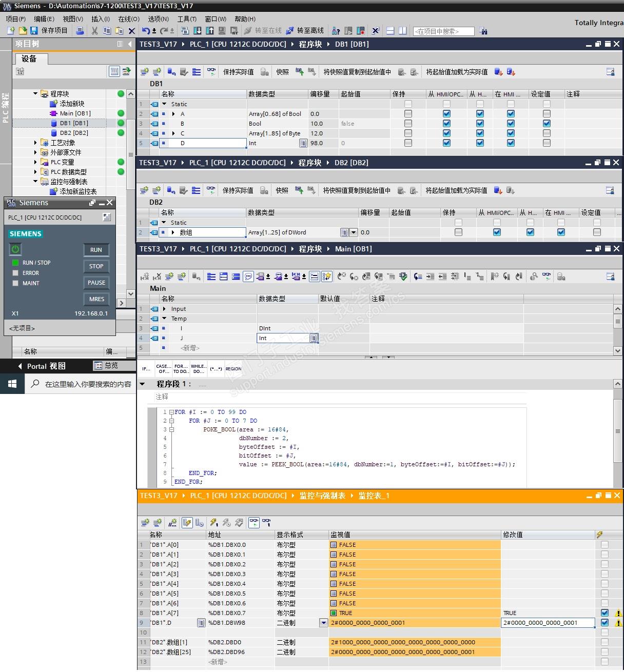
Task: Click Modify now lightning icon in watch table
Action: click(x=214, y=523)
